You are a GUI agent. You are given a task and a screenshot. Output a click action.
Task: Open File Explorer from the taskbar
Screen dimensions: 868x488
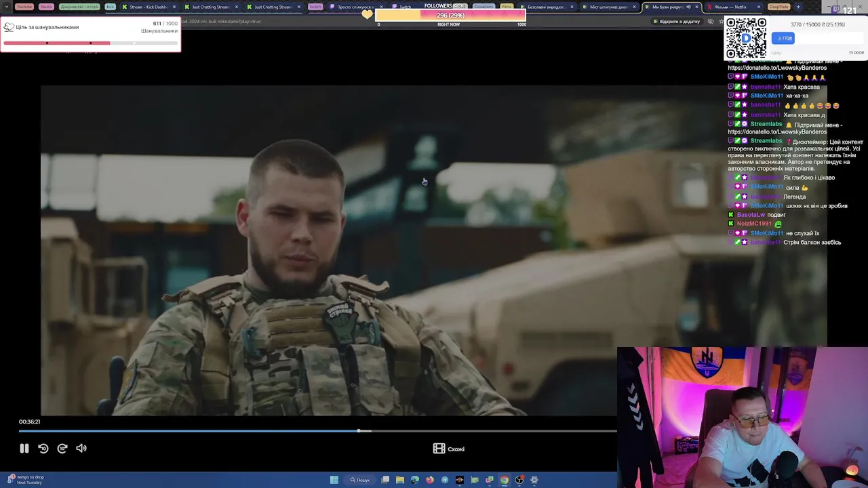pyautogui.click(x=400, y=480)
